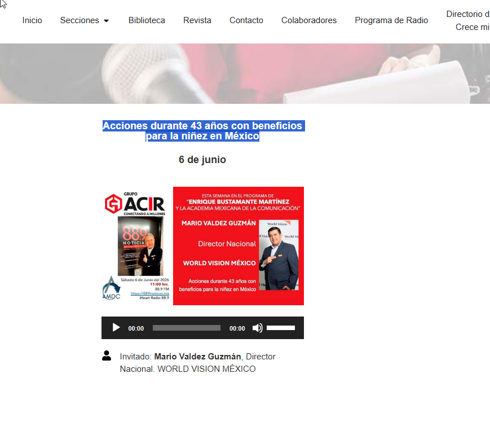Click the total duration 00:00 label
490x448 pixels.
[237, 328]
